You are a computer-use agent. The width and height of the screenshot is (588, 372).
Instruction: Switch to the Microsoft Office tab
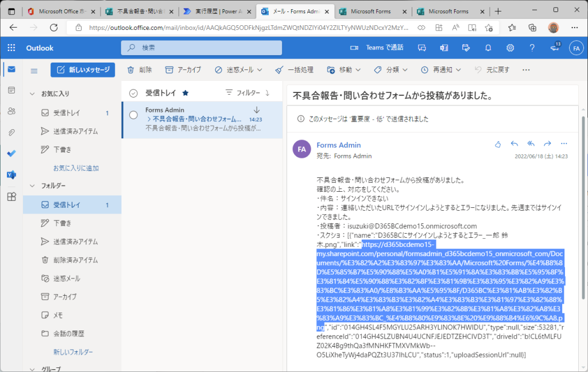(x=62, y=11)
